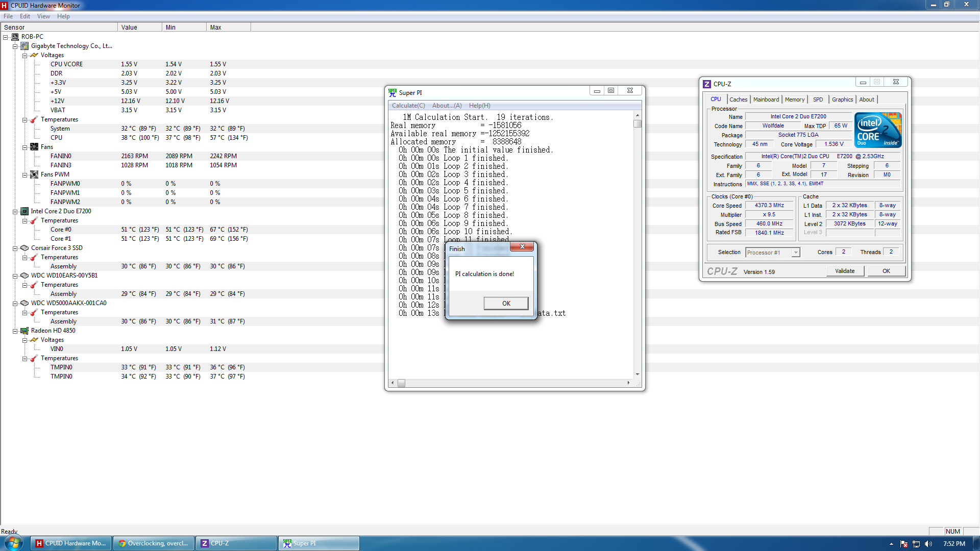Switch to CPUID Hardware Monitor taskbar button
The image size is (980, 551).
click(71, 543)
